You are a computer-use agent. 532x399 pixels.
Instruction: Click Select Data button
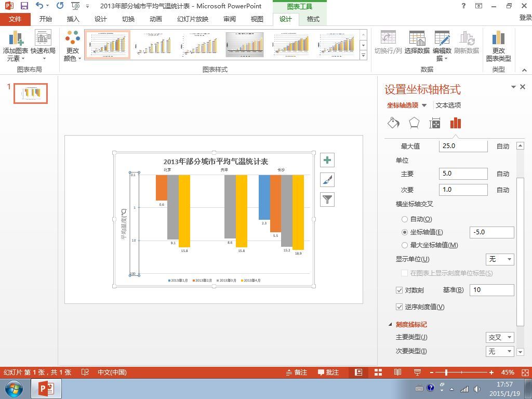pyautogui.click(x=417, y=43)
